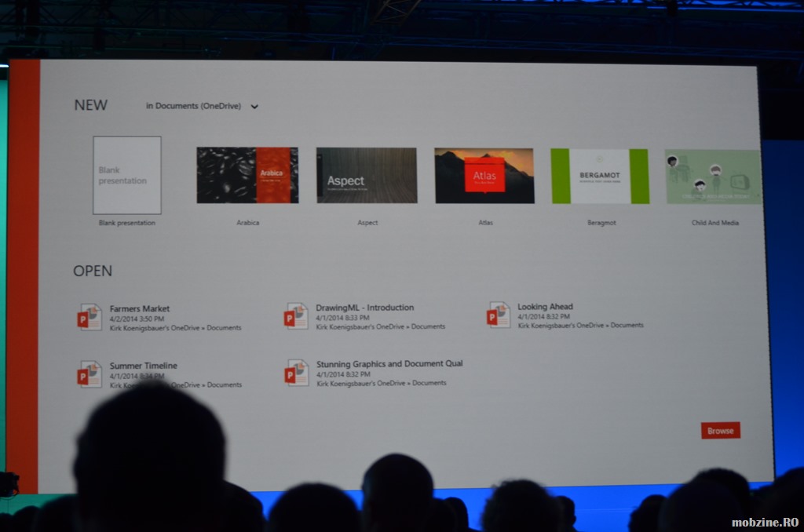This screenshot has width=804, height=532.
Task: Select the Summer Timeline file icon
Action: pyautogui.click(x=90, y=374)
